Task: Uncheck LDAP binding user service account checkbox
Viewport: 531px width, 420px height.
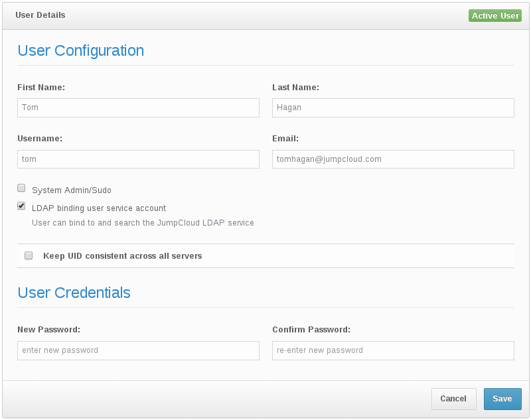Action: [21, 206]
